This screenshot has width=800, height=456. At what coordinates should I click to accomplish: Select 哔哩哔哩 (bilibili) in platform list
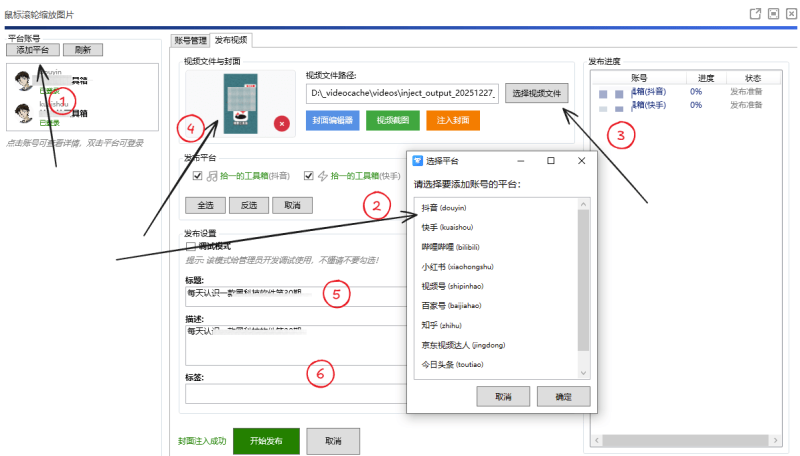tap(496, 247)
